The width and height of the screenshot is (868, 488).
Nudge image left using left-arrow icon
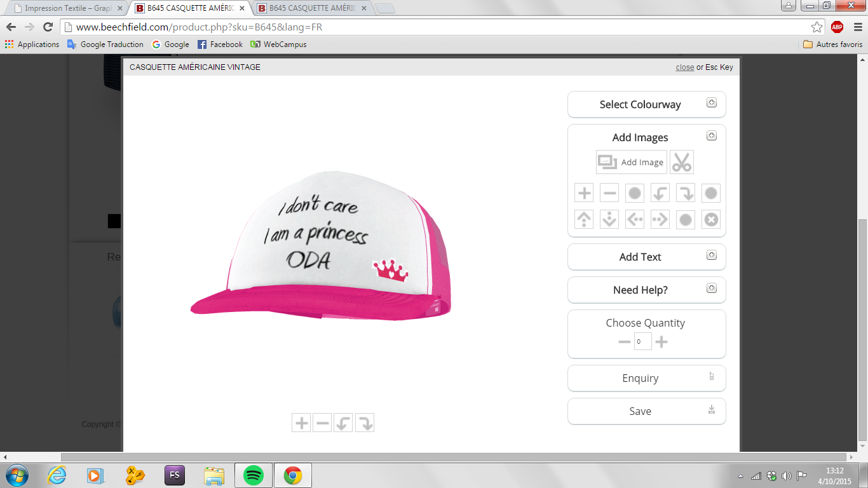click(635, 219)
